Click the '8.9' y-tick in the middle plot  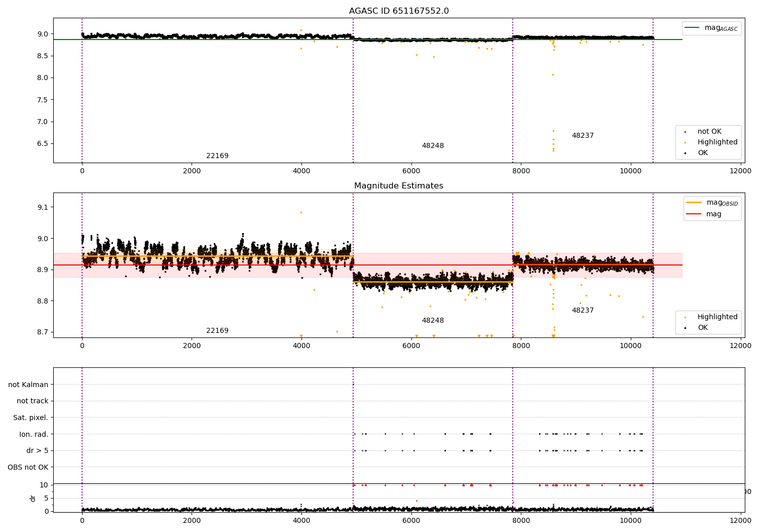coord(44,270)
